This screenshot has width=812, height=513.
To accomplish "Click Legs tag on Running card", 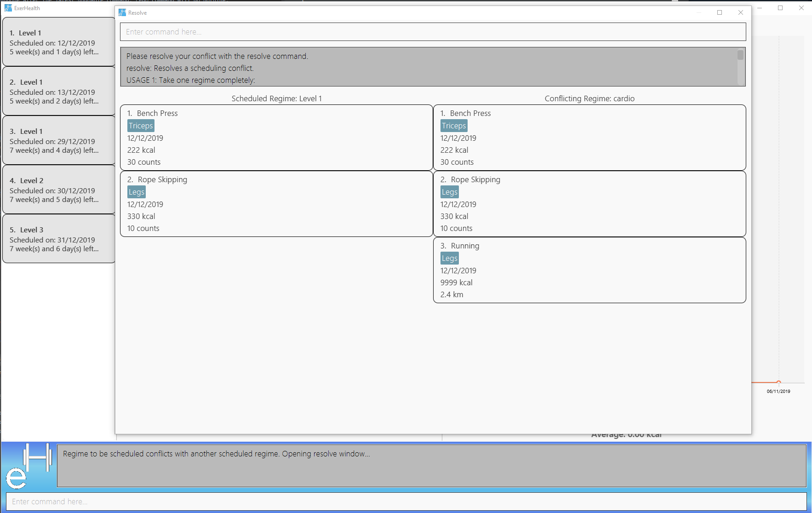I will coord(450,258).
